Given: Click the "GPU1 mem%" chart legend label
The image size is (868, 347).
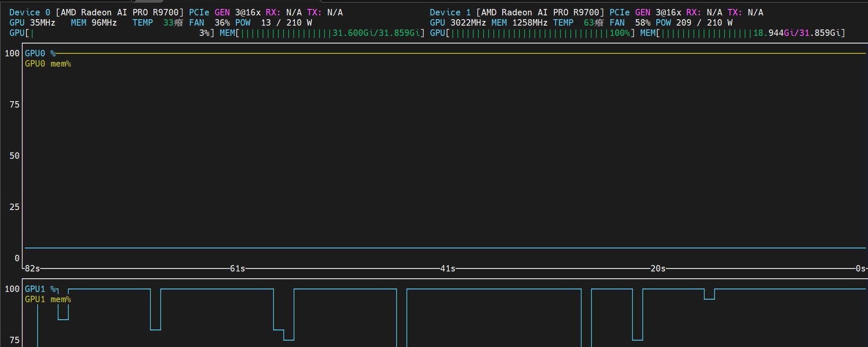Looking at the screenshot, I should pyautogui.click(x=48, y=299).
